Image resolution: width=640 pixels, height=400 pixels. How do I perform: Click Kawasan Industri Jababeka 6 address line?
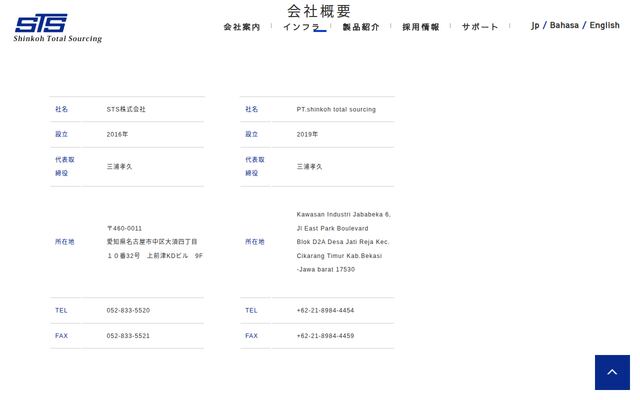pyautogui.click(x=344, y=214)
